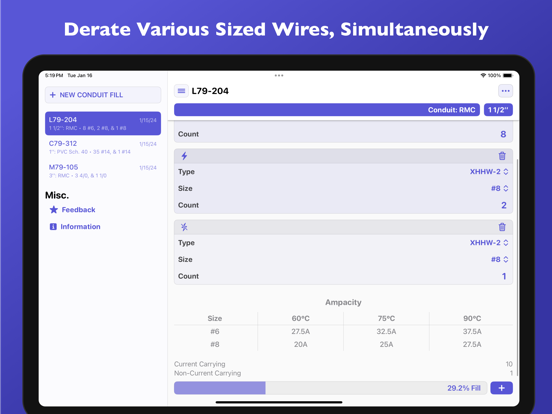Open the XHHW-2 type picker in the second group
Image resolution: width=552 pixels, height=414 pixels.
point(489,172)
